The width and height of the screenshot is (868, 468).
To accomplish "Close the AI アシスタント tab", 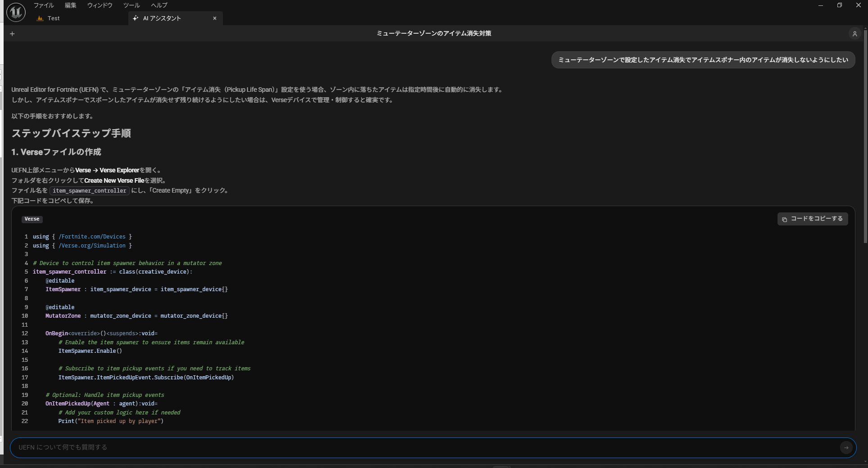I will [x=215, y=18].
